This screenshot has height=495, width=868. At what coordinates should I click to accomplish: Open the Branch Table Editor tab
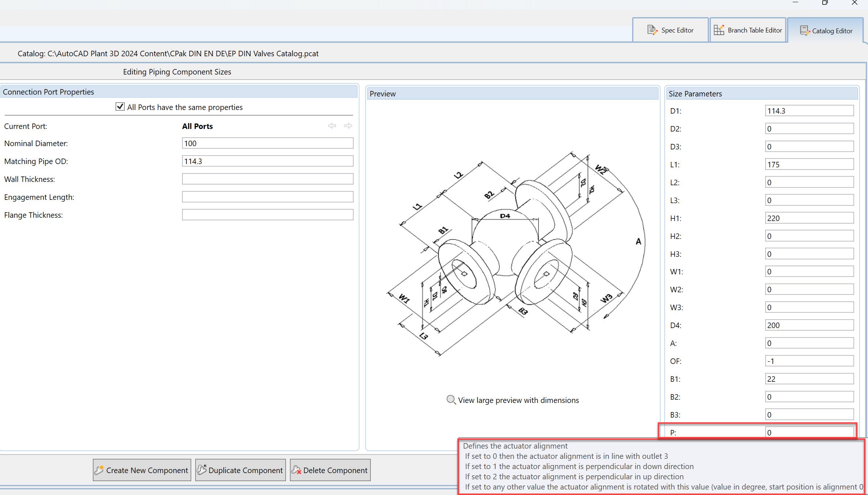(748, 30)
